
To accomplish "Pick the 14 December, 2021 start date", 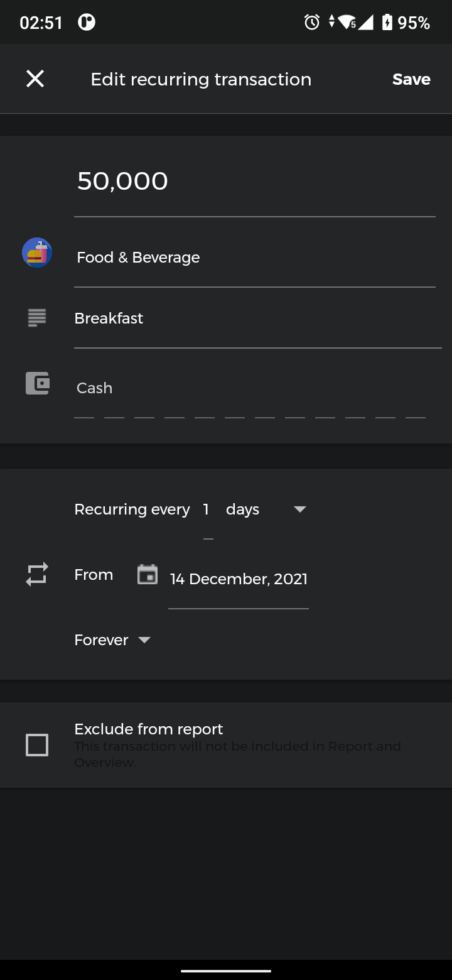I will point(239,579).
